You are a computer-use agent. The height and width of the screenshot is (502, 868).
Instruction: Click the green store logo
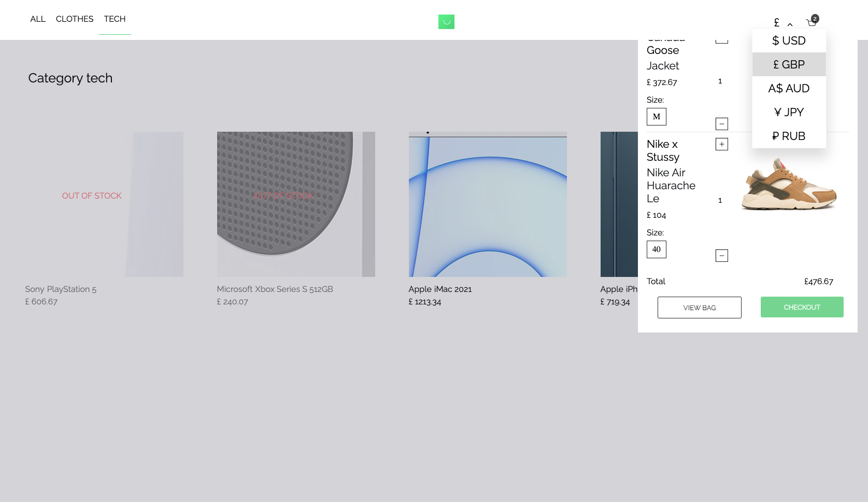[446, 22]
